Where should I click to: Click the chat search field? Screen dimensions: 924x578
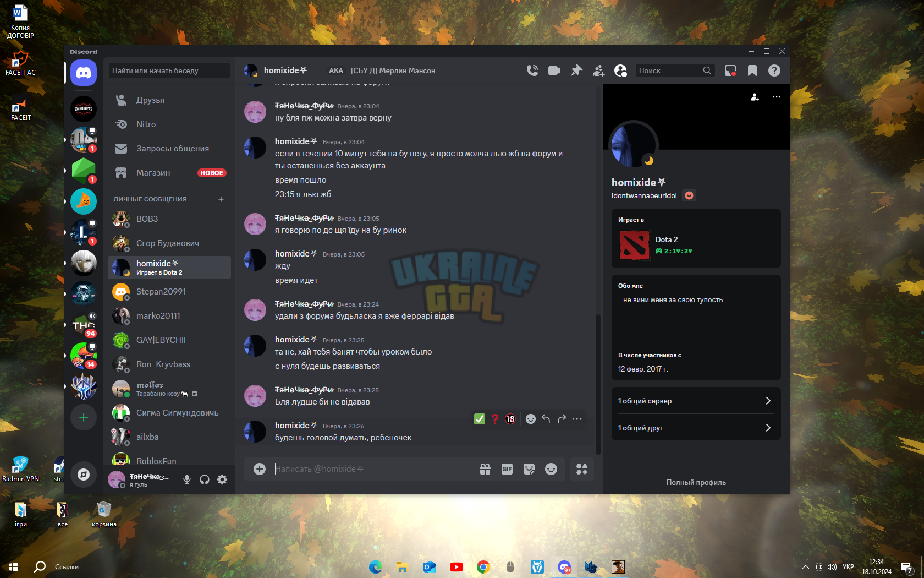point(675,70)
